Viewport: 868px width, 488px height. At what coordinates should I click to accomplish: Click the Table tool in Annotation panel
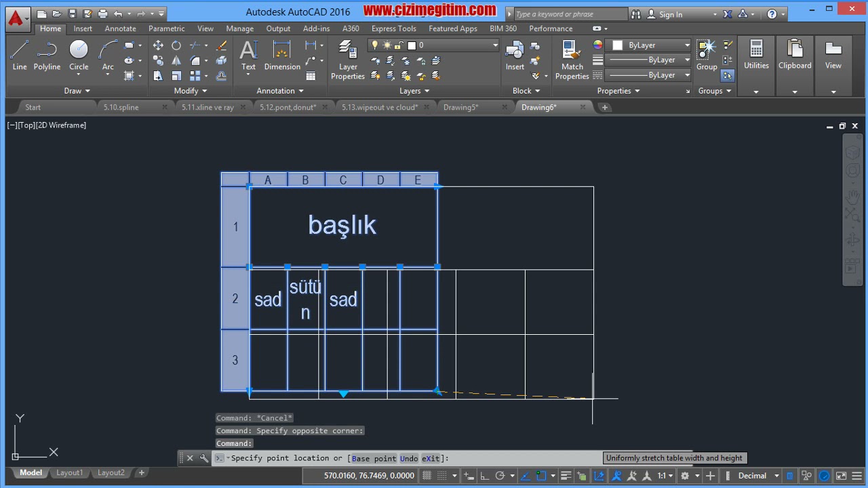coord(311,76)
